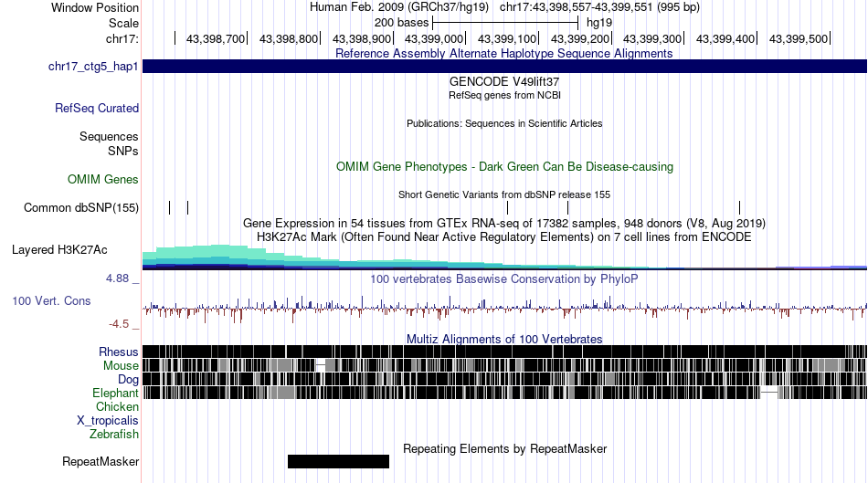Image resolution: width=868 pixels, height=483 pixels.
Task: Click the dbSNP variant tick below 43,399,400
Action: [x=739, y=208]
